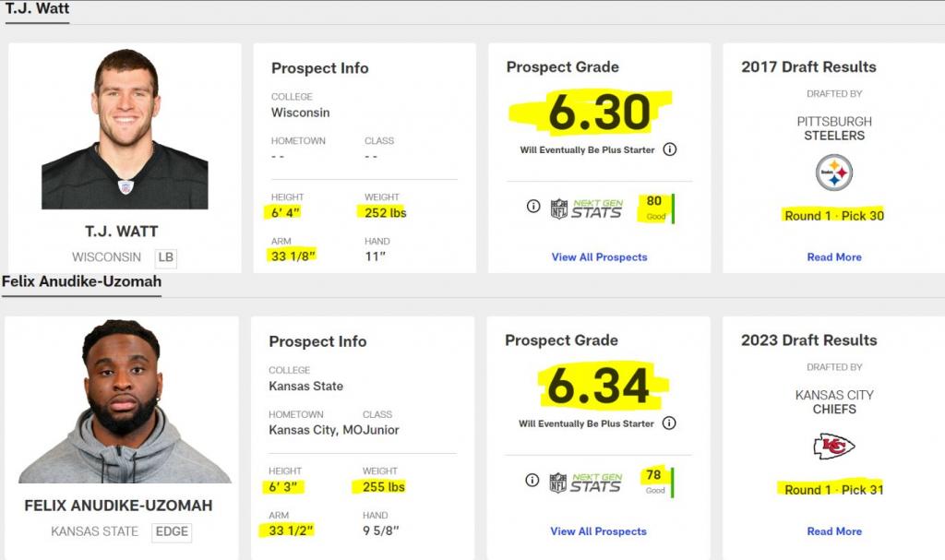The image size is (945, 560).
Task: Click info icon beside T.J. Watt's grade description
Action: pos(670,149)
